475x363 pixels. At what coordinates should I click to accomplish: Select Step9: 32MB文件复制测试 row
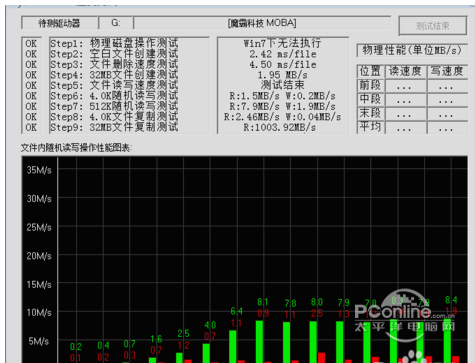114,127
